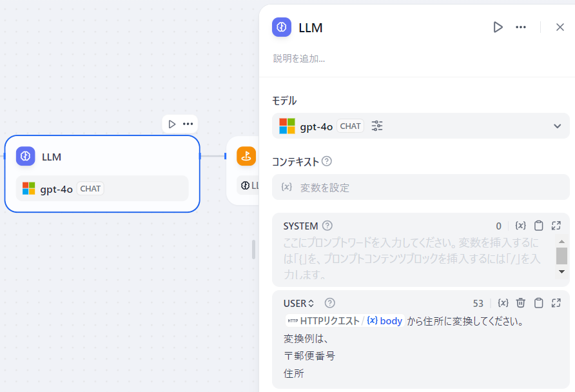Delete the USER prompt block
The image size is (575, 392).
(521, 303)
